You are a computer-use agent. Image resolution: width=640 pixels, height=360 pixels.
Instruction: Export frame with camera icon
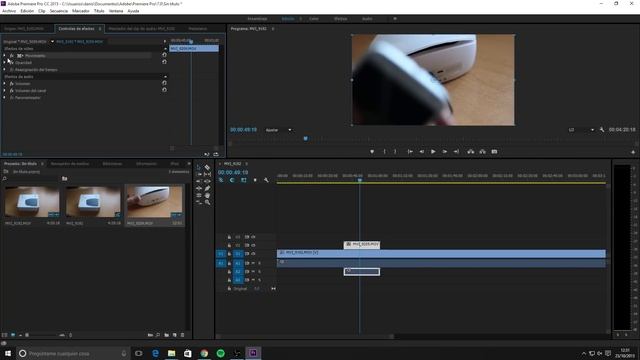click(x=494, y=151)
